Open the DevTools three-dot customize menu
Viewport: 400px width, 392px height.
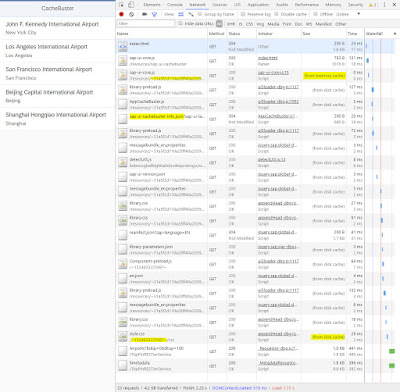pos(384,5)
